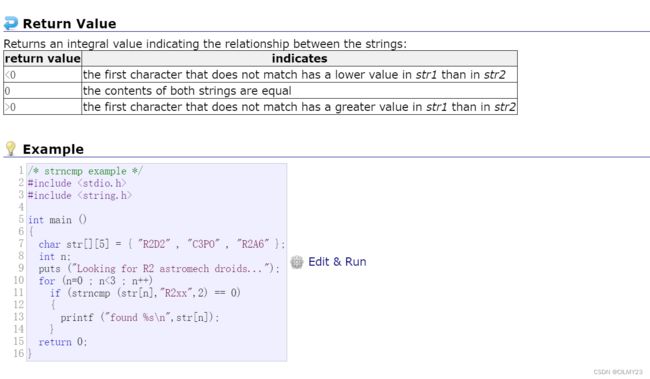Click the gear icon beside Edit & Run
The height and width of the screenshot is (379, 650).
point(297,262)
